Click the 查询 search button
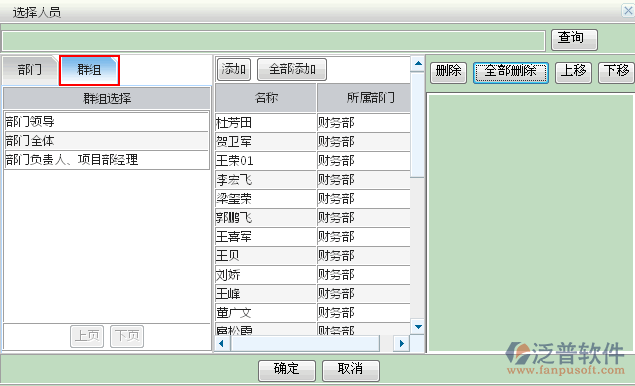 (x=574, y=39)
